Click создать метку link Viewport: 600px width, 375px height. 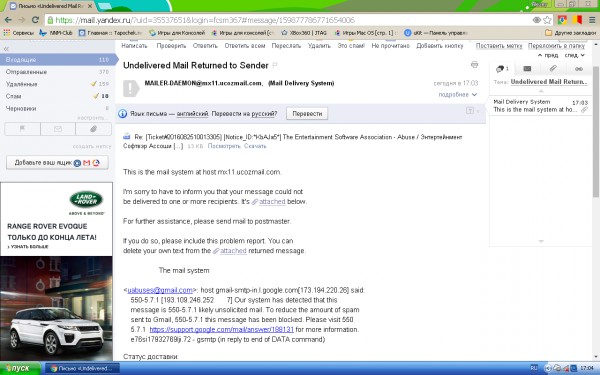coord(92,146)
